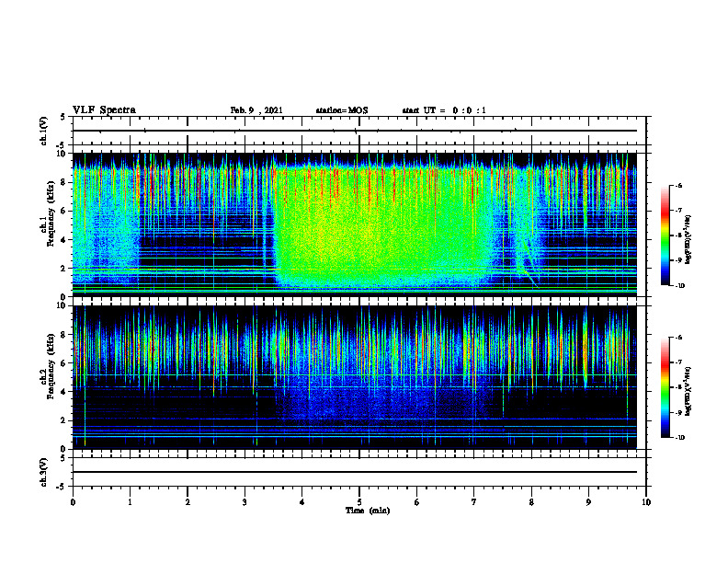Click the "6" tick on Time axis
The image size is (728, 563).
click(417, 502)
